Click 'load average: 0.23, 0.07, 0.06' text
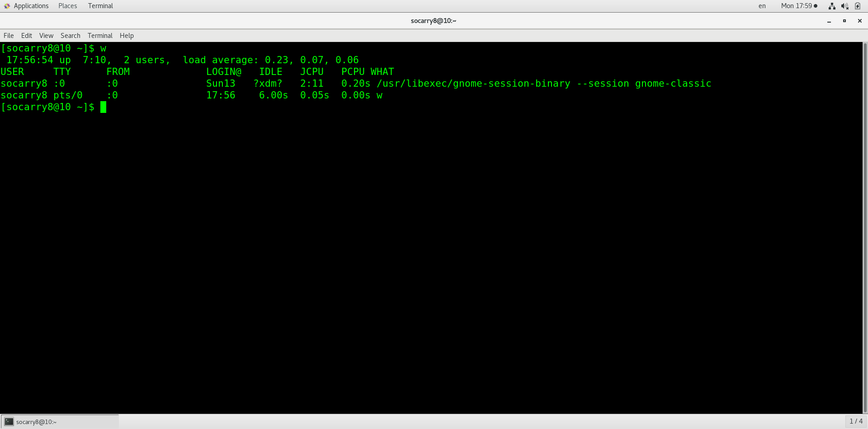 point(271,60)
